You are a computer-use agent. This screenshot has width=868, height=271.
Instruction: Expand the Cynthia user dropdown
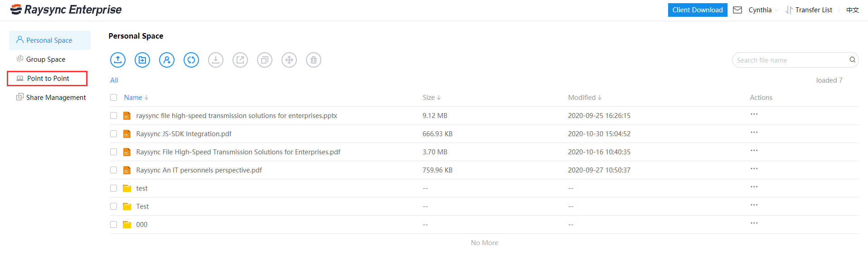[763, 10]
